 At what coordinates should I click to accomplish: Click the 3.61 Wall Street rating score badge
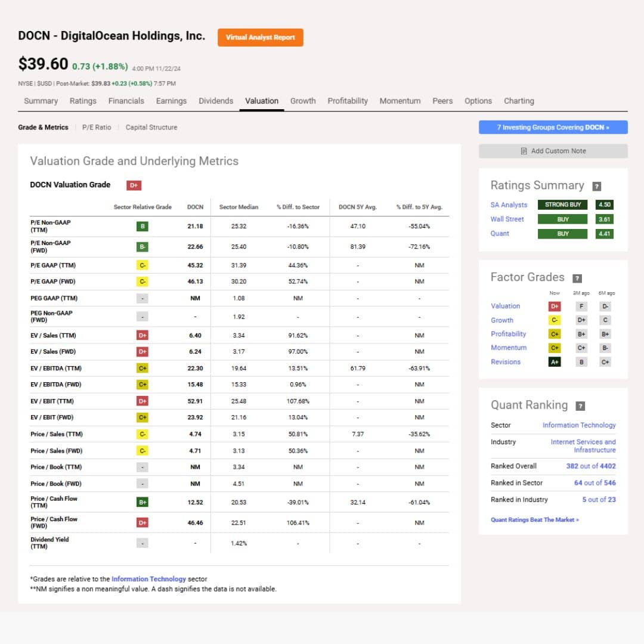pos(604,219)
